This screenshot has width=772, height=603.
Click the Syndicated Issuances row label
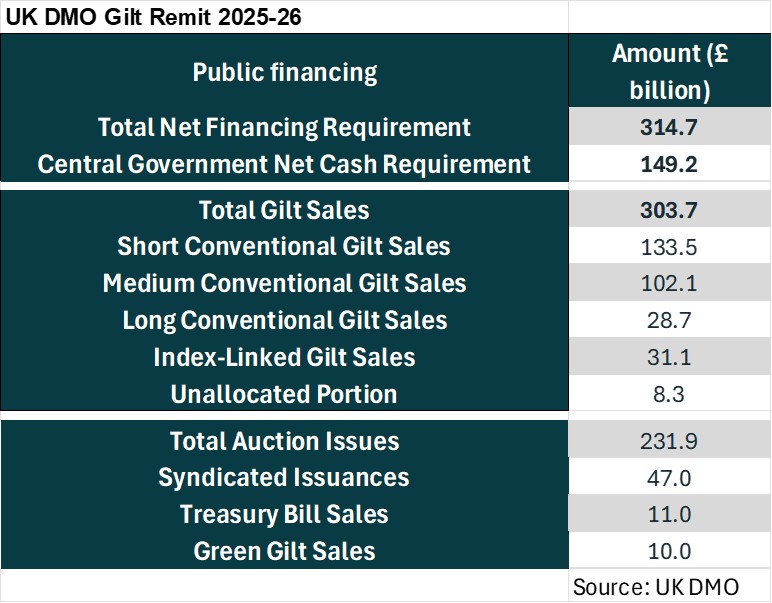pos(284,477)
